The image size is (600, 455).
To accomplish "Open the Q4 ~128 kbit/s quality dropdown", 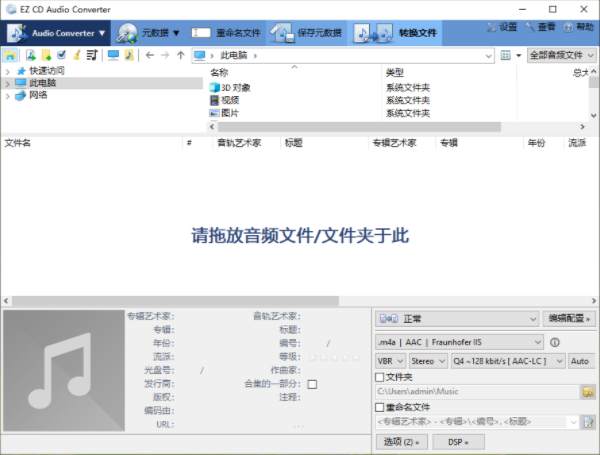I will click(508, 361).
